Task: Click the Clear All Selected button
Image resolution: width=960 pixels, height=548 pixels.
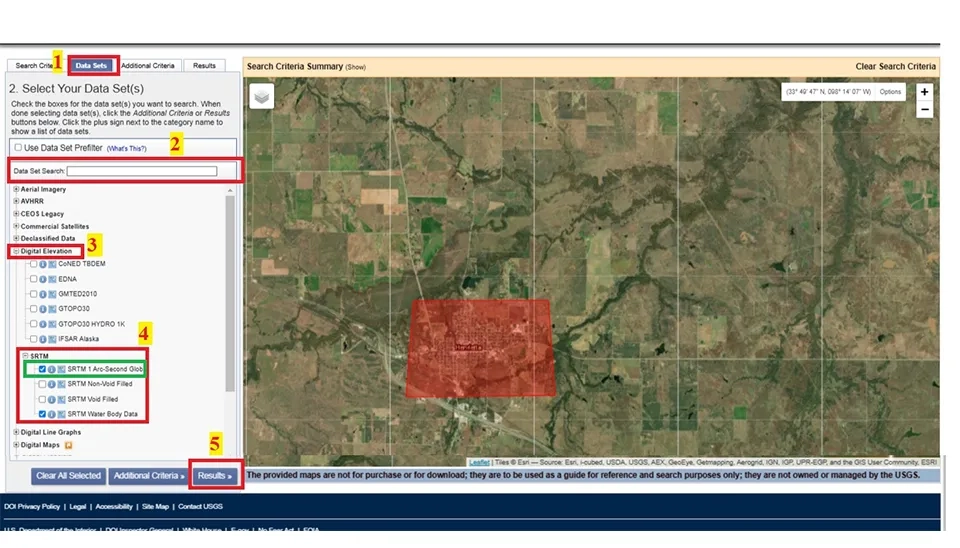Action: 69,476
